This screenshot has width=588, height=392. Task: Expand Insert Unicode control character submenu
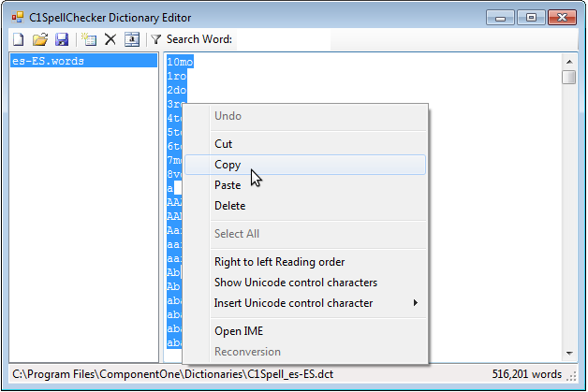[x=305, y=303]
